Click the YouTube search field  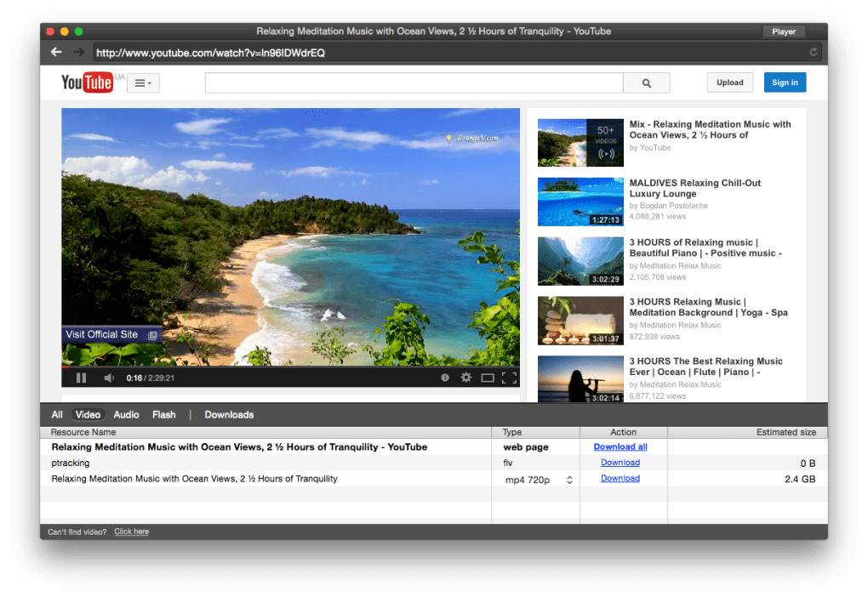point(414,83)
